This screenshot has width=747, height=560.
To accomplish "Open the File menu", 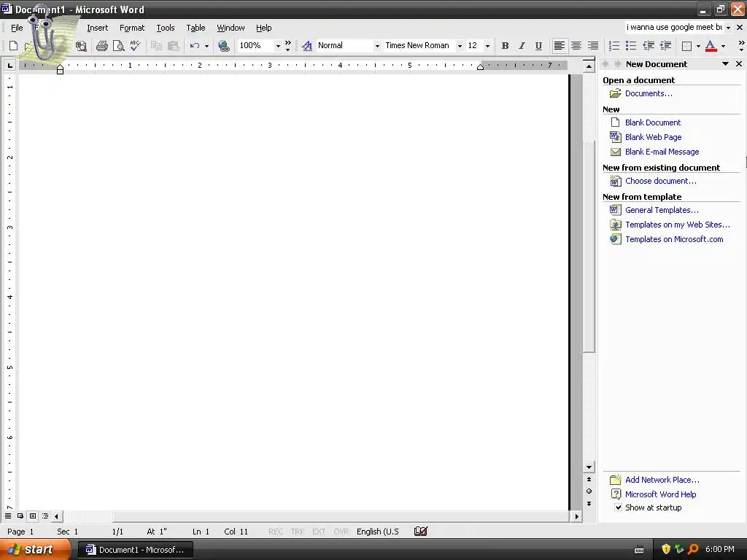I will (18, 28).
